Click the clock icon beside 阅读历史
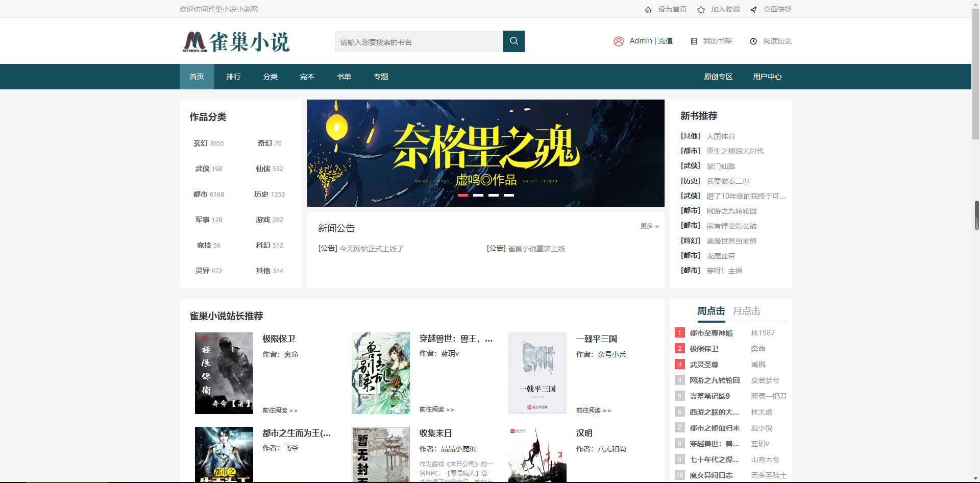The image size is (980, 483). 753,41
